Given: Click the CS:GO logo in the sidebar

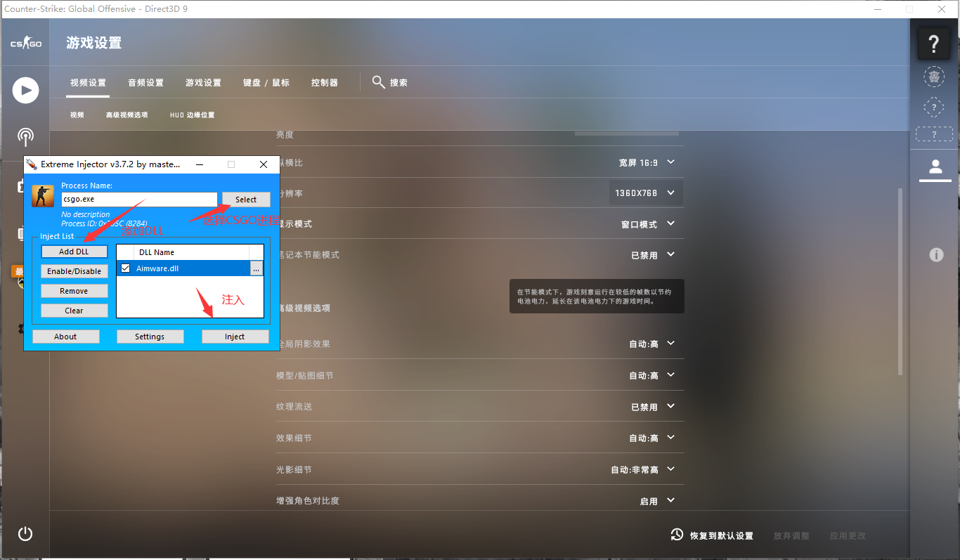Looking at the screenshot, I should pyautogui.click(x=25, y=44).
